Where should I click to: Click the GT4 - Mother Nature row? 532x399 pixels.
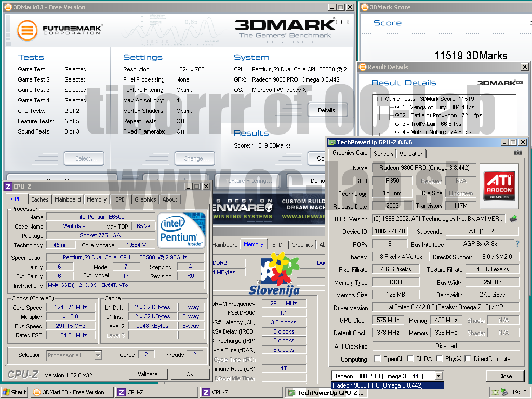[x=433, y=132]
